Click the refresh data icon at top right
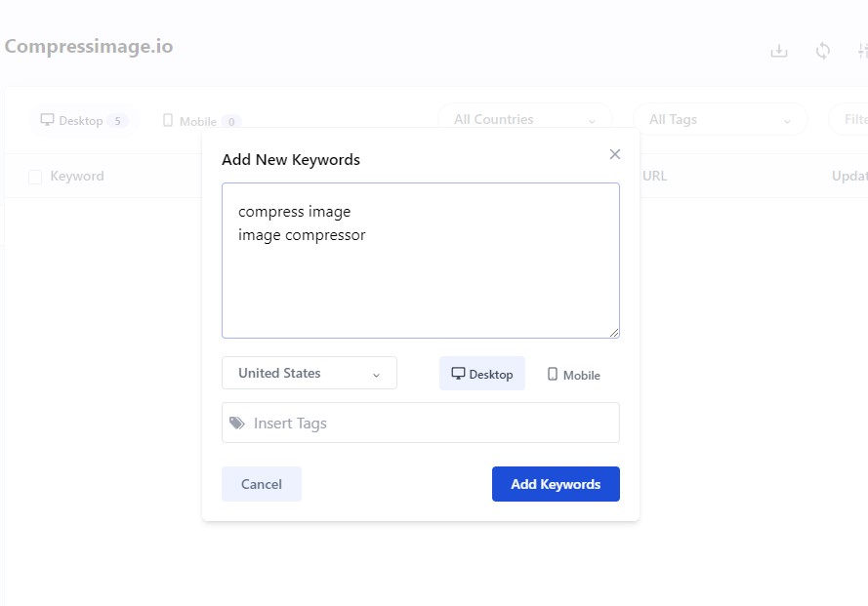The height and width of the screenshot is (606, 868). coord(823,50)
